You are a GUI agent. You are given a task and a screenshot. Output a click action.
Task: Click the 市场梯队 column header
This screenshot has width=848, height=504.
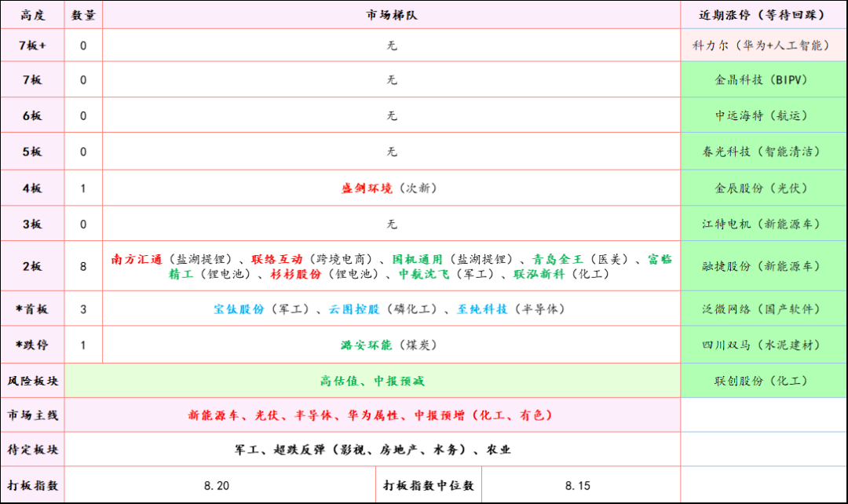[392, 15]
